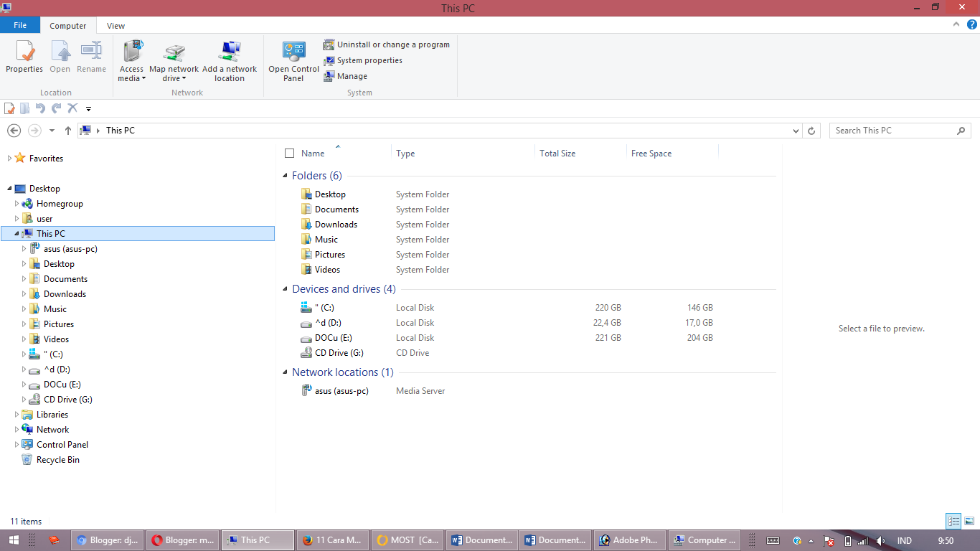Switch to details view in status bar
The width and height of the screenshot is (980, 551).
(953, 522)
